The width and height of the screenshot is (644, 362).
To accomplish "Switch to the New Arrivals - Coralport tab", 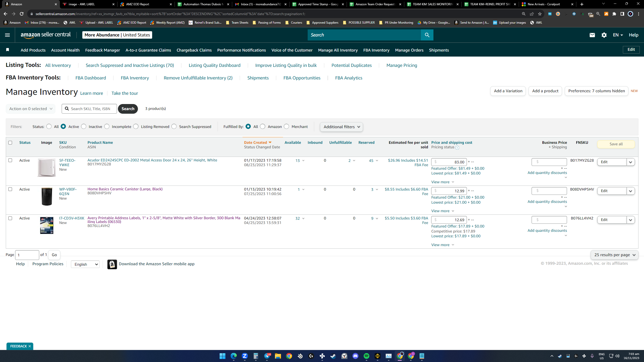I will point(547,4).
